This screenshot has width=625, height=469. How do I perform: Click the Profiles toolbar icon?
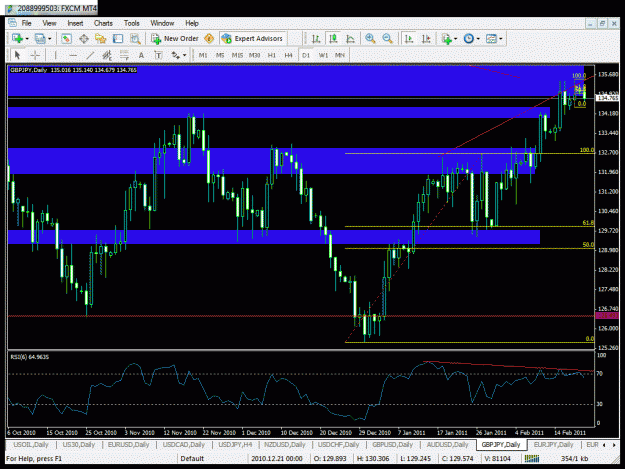(x=40, y=39)
